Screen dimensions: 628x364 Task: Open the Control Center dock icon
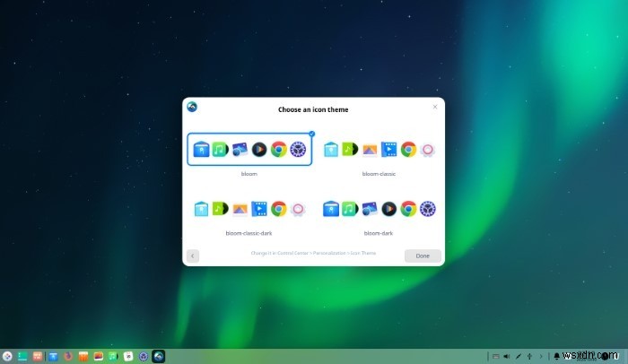(x=144, y=356)
